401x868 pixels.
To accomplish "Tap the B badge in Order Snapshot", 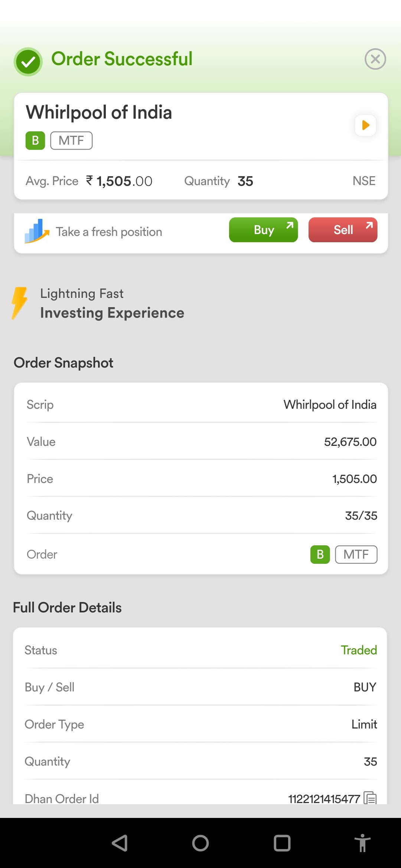I will point(320,555).
